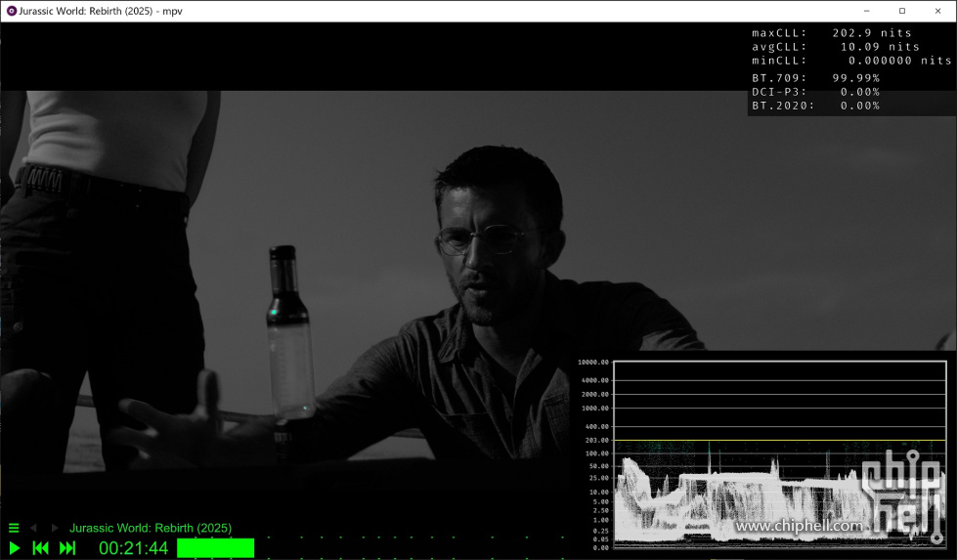This screenshot has width=957, height=560.
Task: Click the 10000.00 scale label on the graph
Action: click(x=592, y=363)
